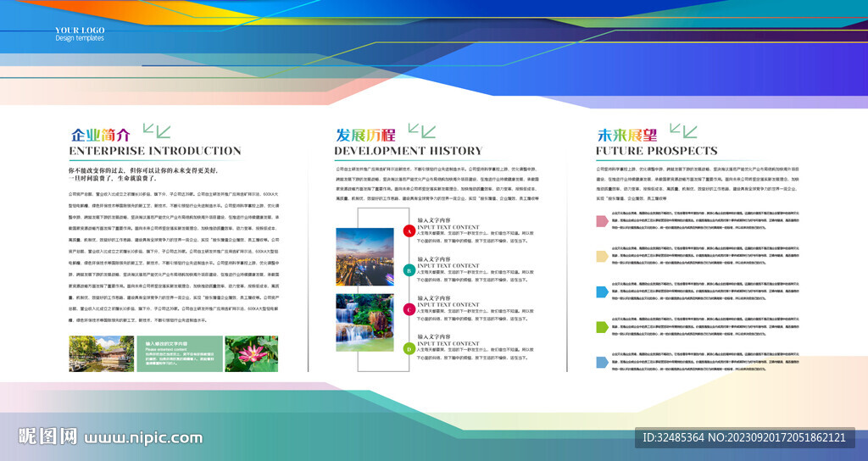Click the teal circle marker B
The height and width of the screenshot is (461, 868).
coord(409,270)
